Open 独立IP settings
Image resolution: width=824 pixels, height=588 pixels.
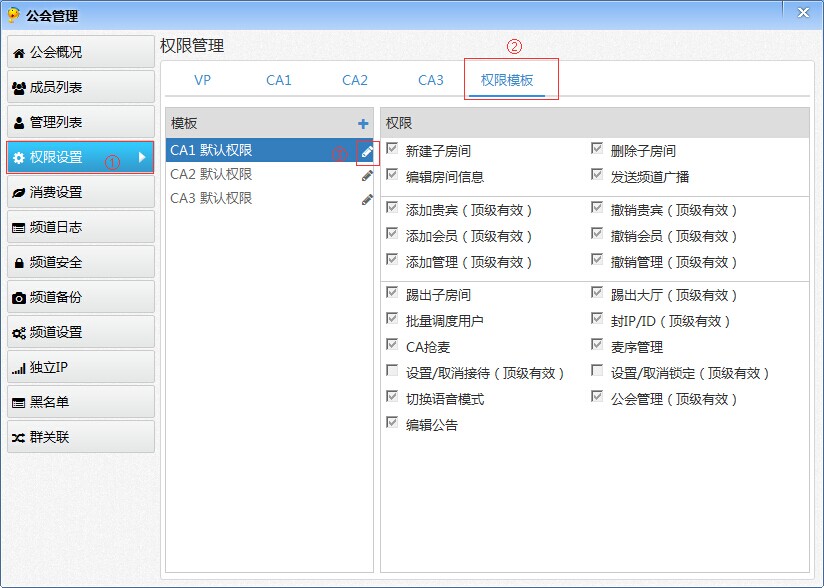coord(81,367)
